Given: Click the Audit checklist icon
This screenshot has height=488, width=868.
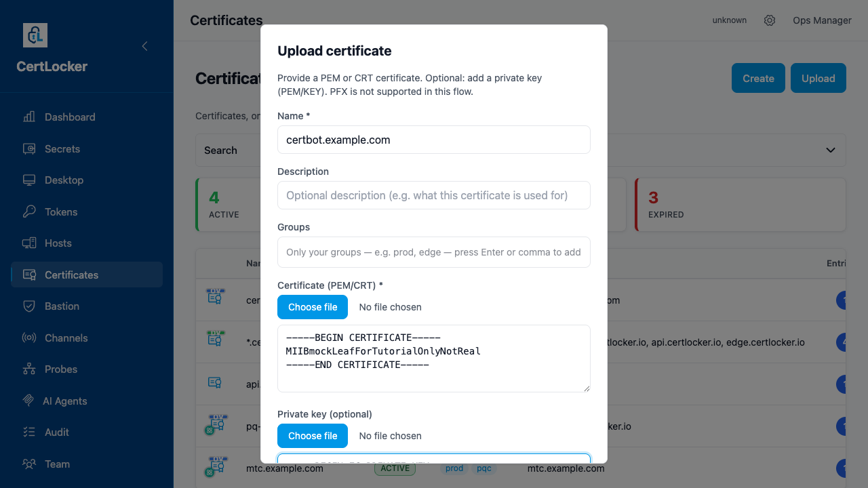Looking at the screenshot, I should click(x=29, y=432).
